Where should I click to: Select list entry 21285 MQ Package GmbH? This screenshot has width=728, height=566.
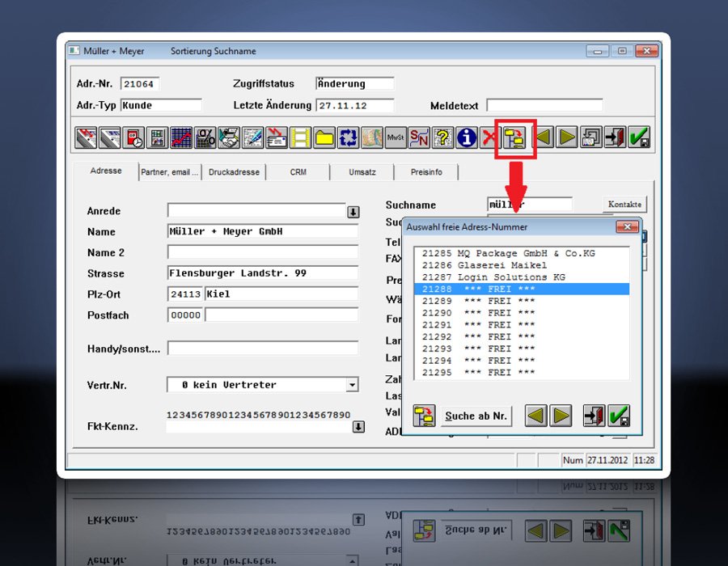pyautogui.click(x=522, y=253)
